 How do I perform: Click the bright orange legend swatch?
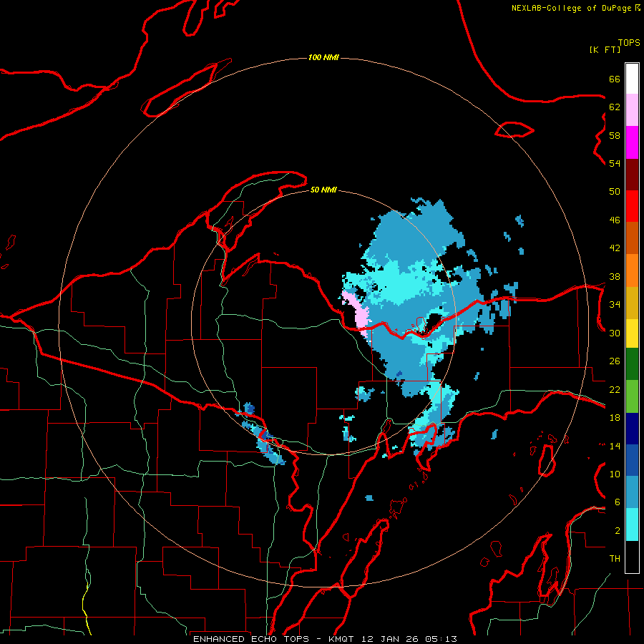(632, 270)
